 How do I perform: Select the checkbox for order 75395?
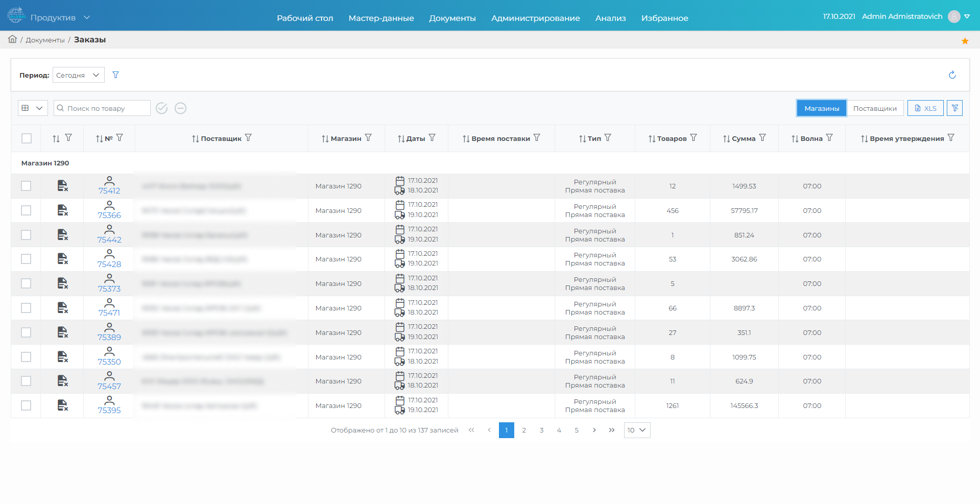pyautogui.click(x=26, y=405)
